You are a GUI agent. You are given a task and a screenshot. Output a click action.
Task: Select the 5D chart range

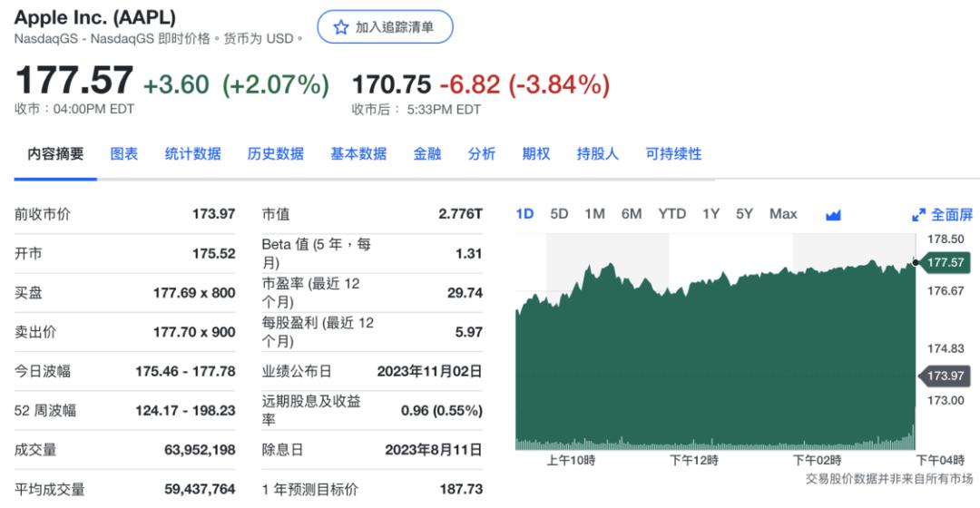pos(559,214)
